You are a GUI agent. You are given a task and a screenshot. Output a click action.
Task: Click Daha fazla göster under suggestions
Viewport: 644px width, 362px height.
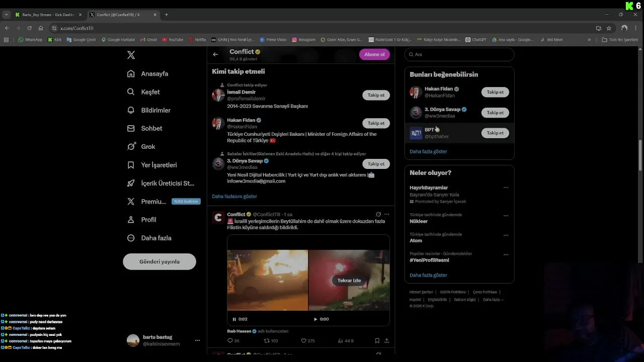(x=428, y=151)
